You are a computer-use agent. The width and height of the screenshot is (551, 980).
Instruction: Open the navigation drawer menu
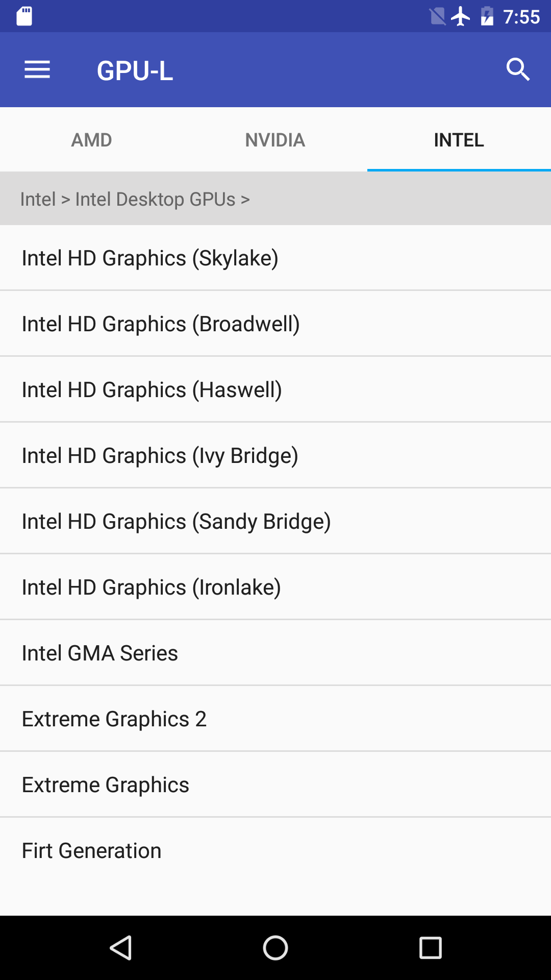point(37,69)
